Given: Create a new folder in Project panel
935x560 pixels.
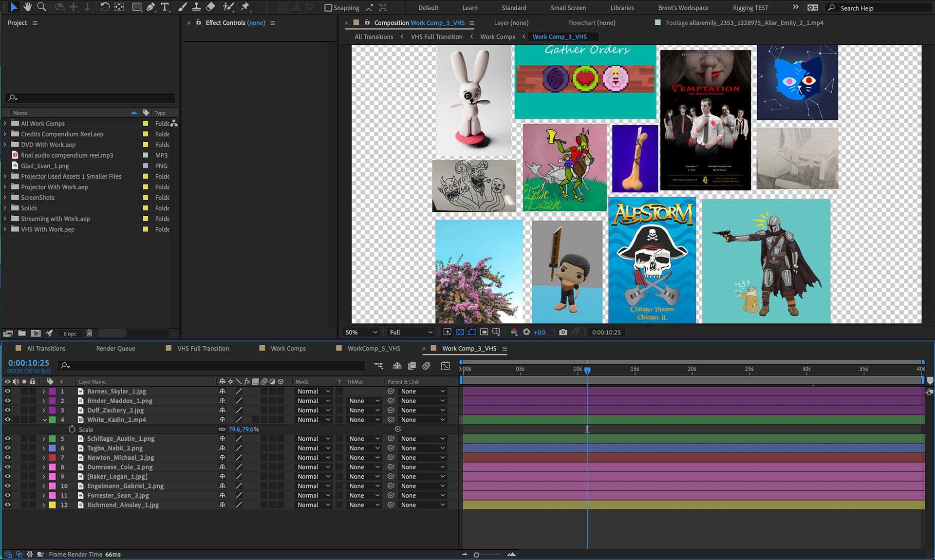Looking at the screenshot, I should tap(22, 333).
